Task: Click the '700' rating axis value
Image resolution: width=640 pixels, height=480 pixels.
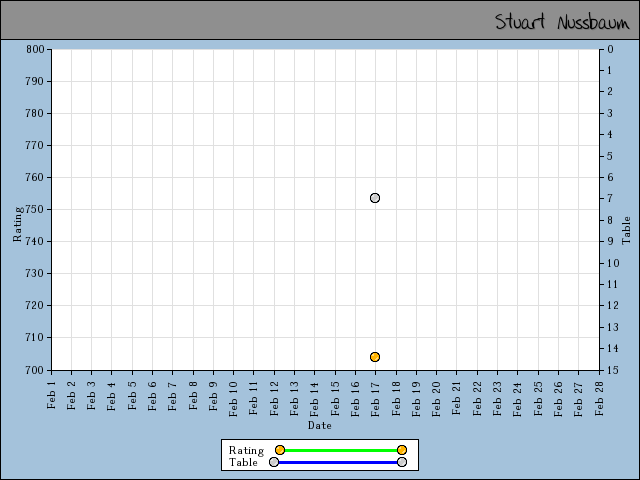Action: [36, 370]
